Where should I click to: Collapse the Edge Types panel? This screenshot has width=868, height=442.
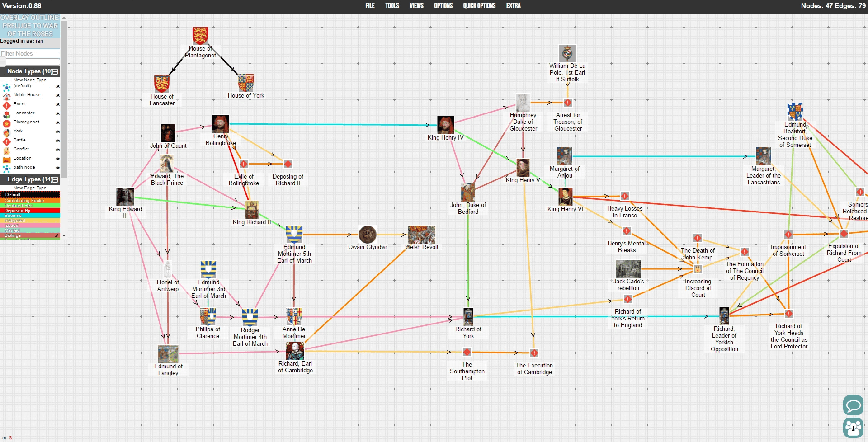54,179
